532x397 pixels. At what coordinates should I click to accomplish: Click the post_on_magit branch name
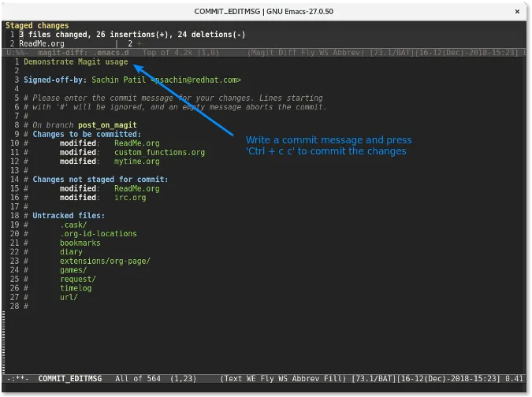[107, 125]
